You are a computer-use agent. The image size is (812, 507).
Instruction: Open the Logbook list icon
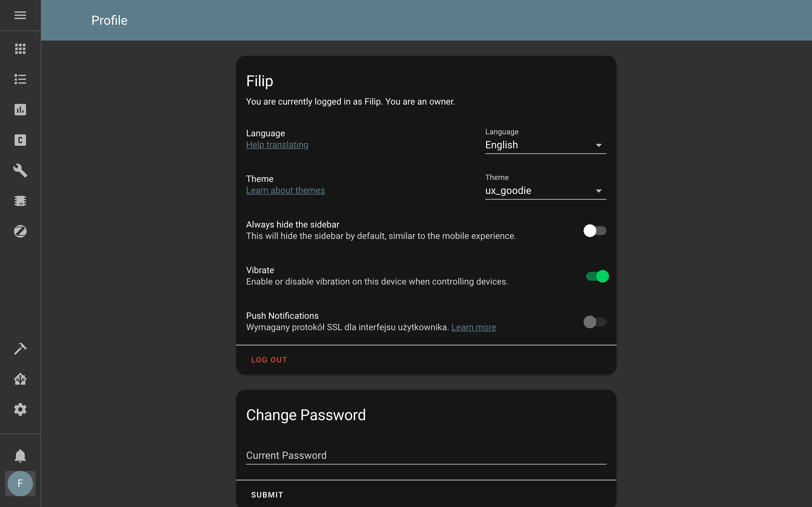(20, 79)
